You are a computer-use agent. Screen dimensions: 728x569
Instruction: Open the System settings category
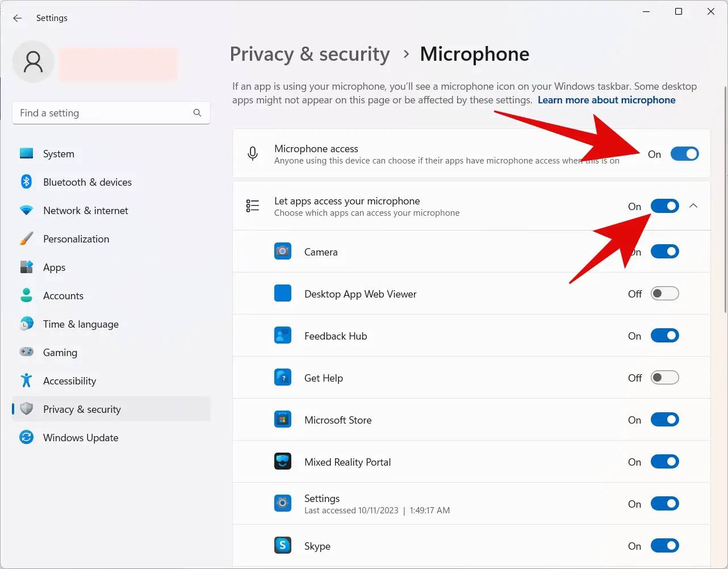click(111, 154)
